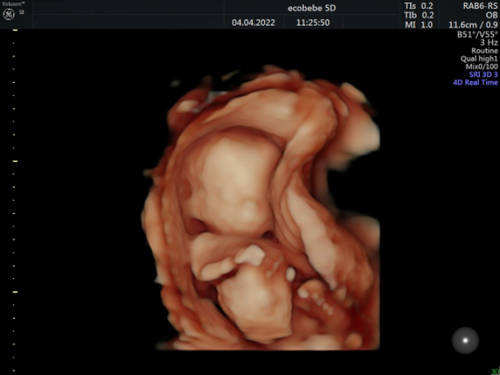Click the Mix0/100 render mix setting
Screen dimensions: 500x375
click(482, 66)
